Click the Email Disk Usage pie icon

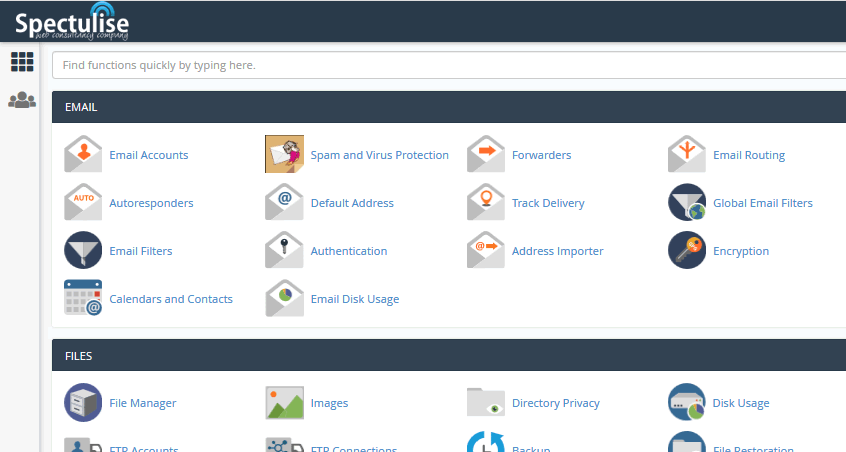[284, 298]
